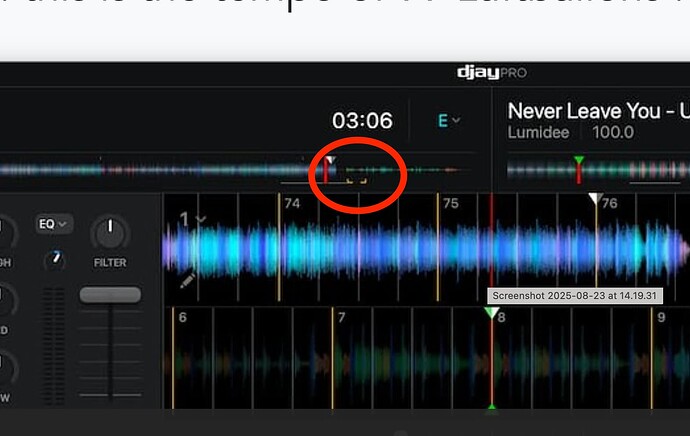Click bar number 75 on deck 1 waveform
The width and height of the screenshot is (690, 436).
tap(451, 203)
